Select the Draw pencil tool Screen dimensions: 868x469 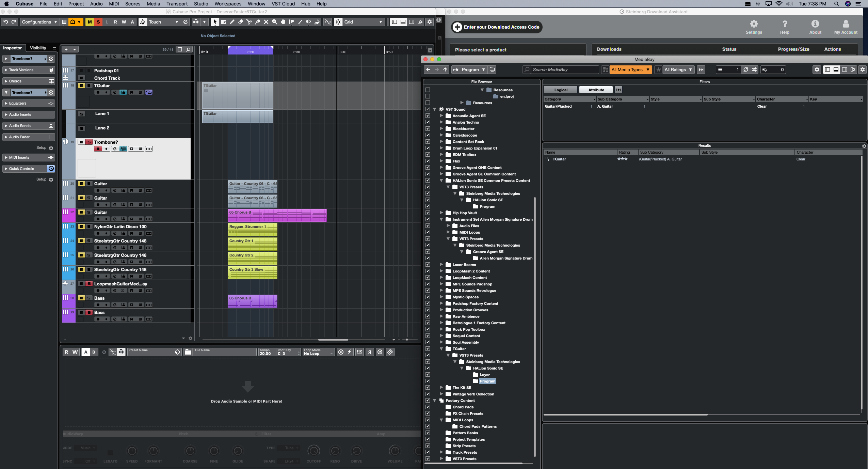tap(232, 22)
